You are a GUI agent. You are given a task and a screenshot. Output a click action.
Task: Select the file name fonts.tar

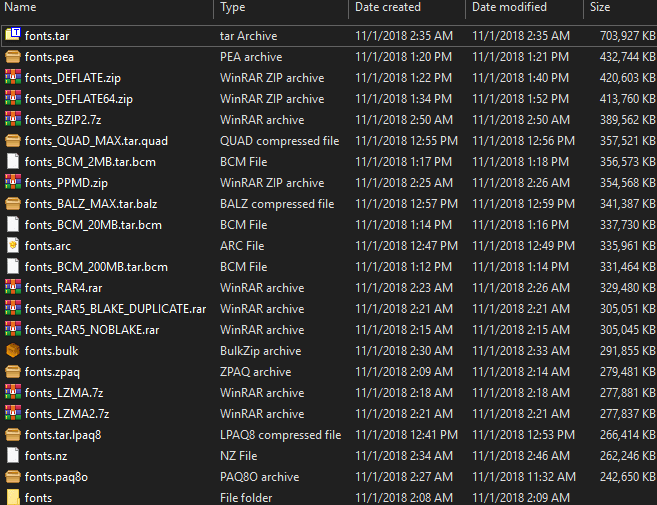pos(47,36)
